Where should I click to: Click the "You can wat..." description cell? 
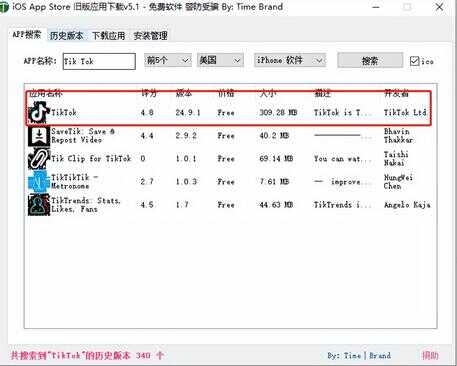[343, 159]
